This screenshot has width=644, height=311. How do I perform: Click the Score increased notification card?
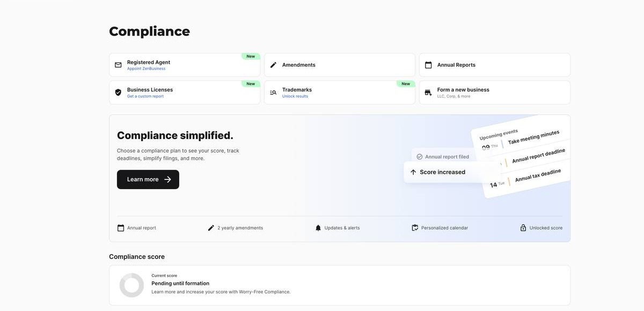(452, 172)
